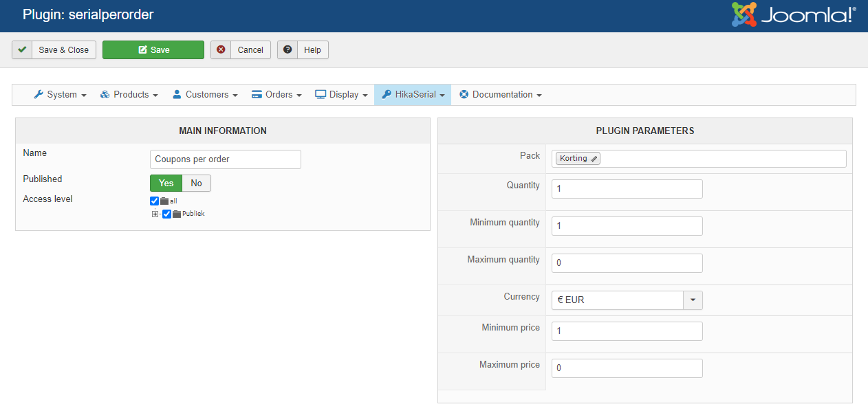Screen dimensions: 868x413
Task: Click the folder icon next to all
Action: 164,201
